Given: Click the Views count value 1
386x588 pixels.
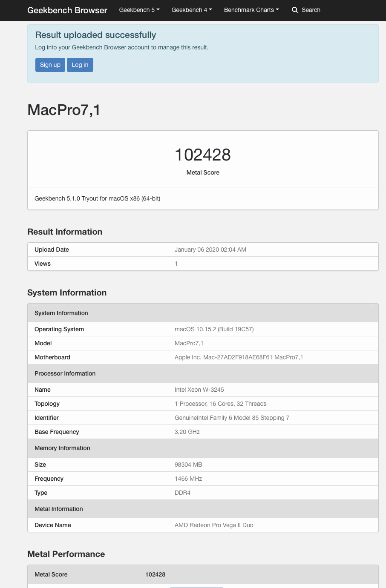Looking at the screenshot, I should click(x=176, y=264).
